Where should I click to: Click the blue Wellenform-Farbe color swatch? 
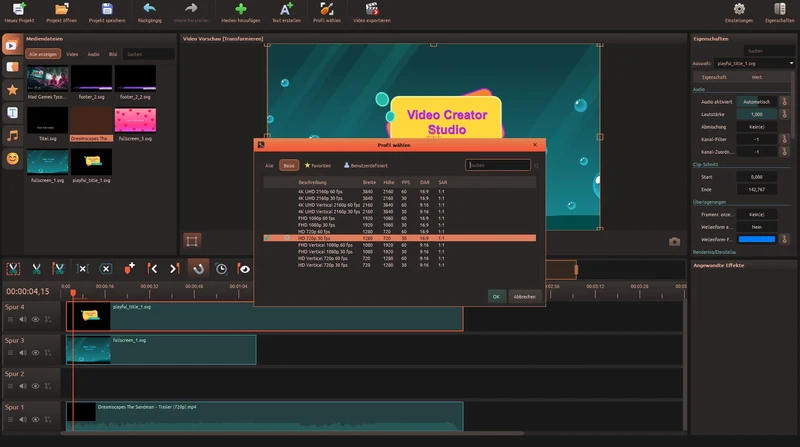coord(757,239)
